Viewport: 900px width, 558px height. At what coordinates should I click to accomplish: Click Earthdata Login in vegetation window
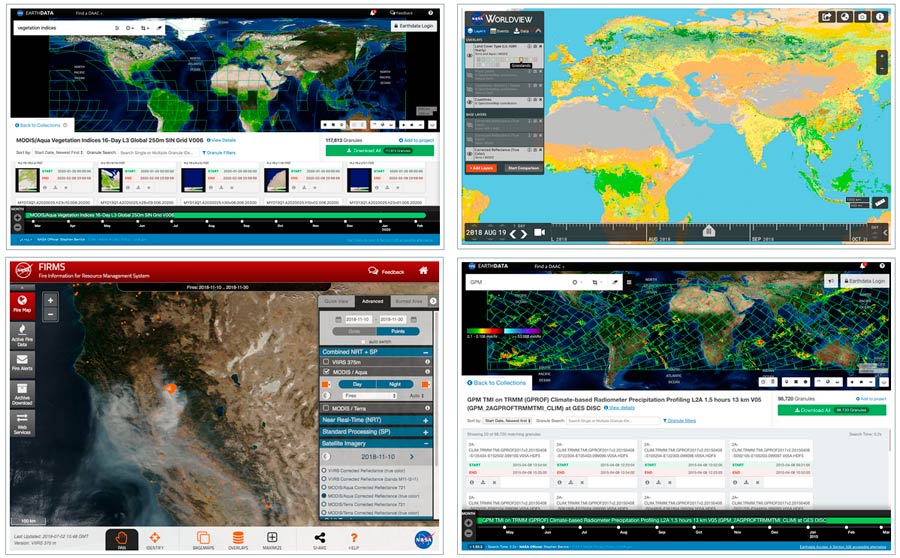(x=414, y=26)
